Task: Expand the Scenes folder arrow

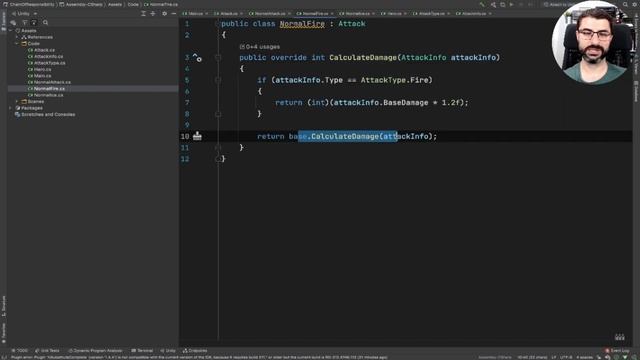Action: [x=18, y=101]
